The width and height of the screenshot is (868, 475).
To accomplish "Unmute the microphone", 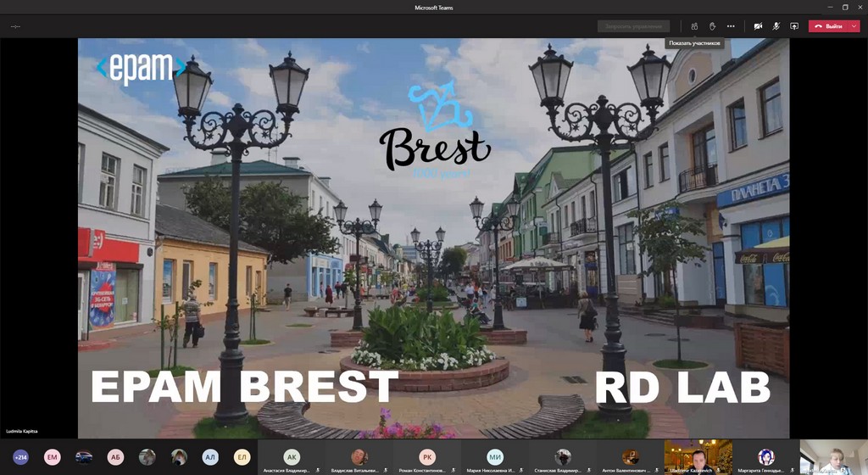I will point(776,26).
